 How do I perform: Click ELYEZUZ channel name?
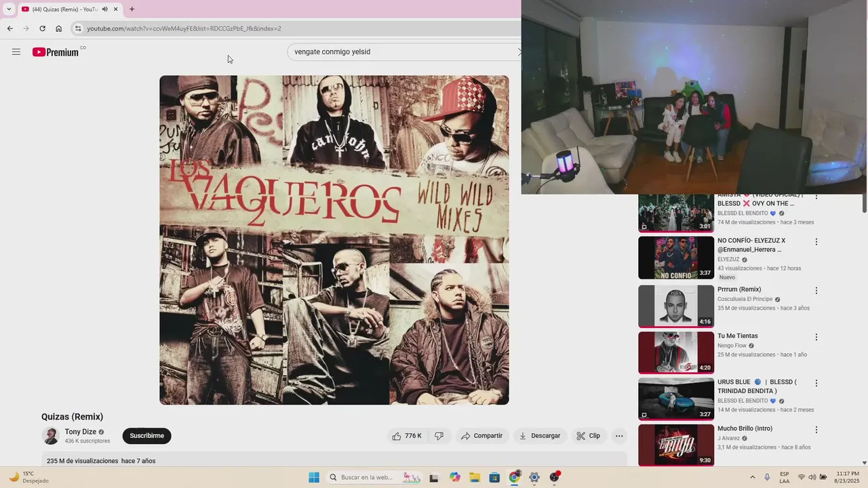728,259
